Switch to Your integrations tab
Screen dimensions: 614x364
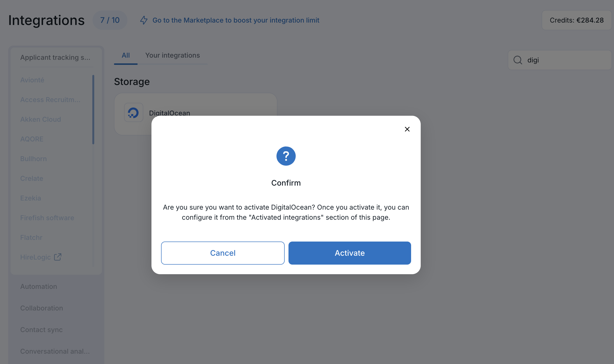(172, 55)
